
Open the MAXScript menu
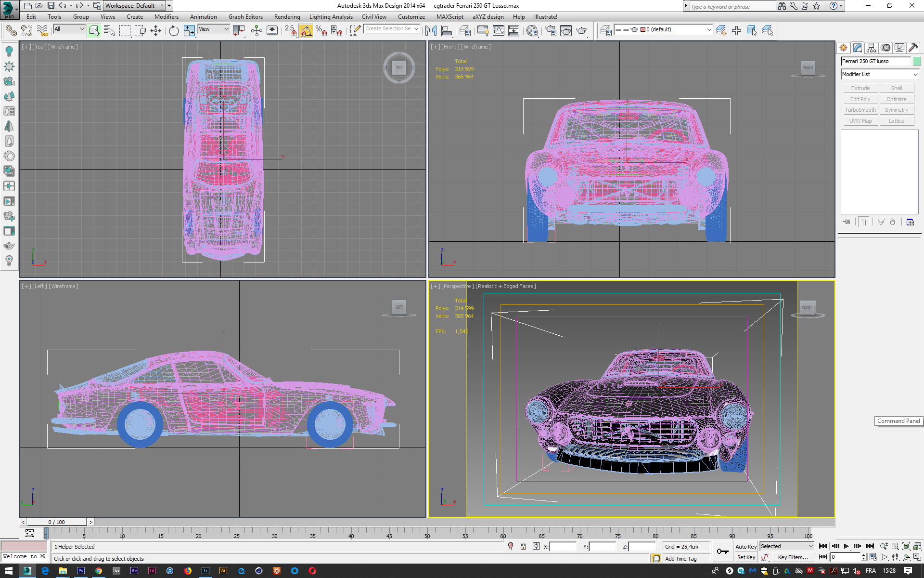(449, 17)
